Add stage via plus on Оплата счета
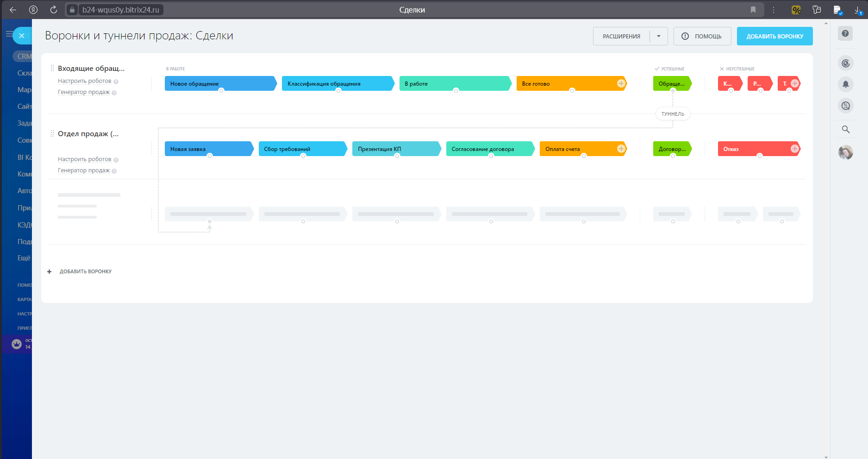The height and width of the screenshot is (459, 868). pos(621,149)
